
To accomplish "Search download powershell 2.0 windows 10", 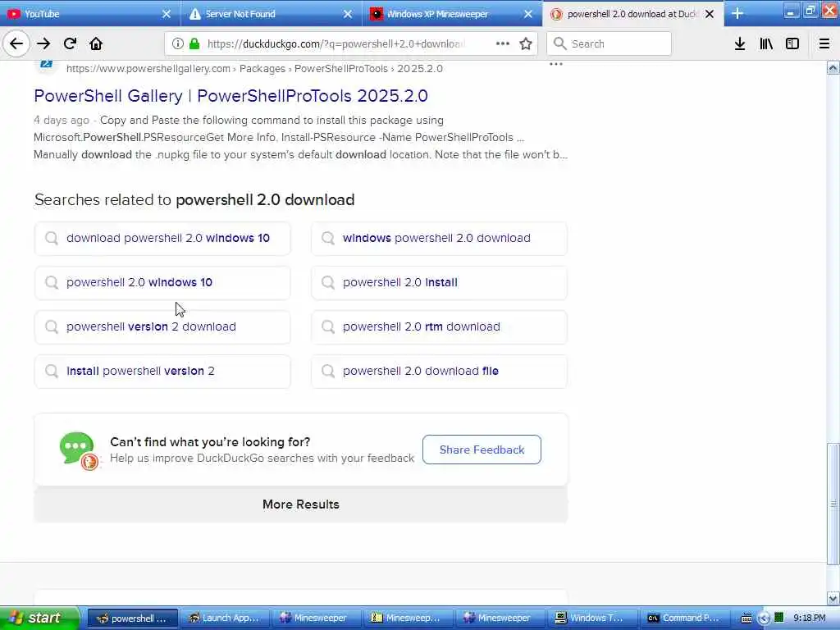I will click(x=162, y=239).
